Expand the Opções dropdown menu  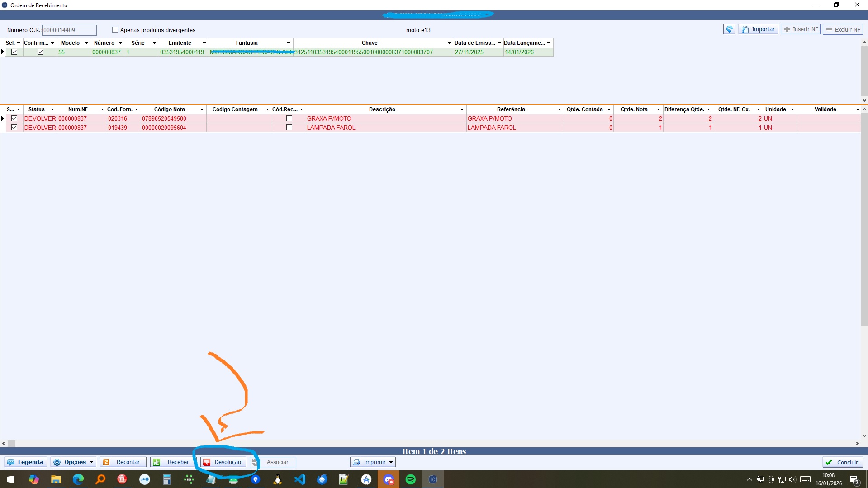coord(73,462)
